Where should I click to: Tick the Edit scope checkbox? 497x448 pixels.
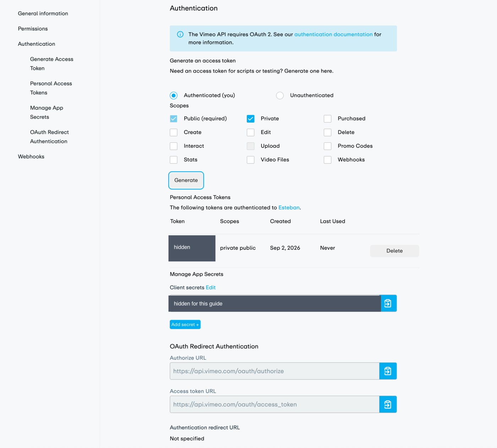click(251, 133)
